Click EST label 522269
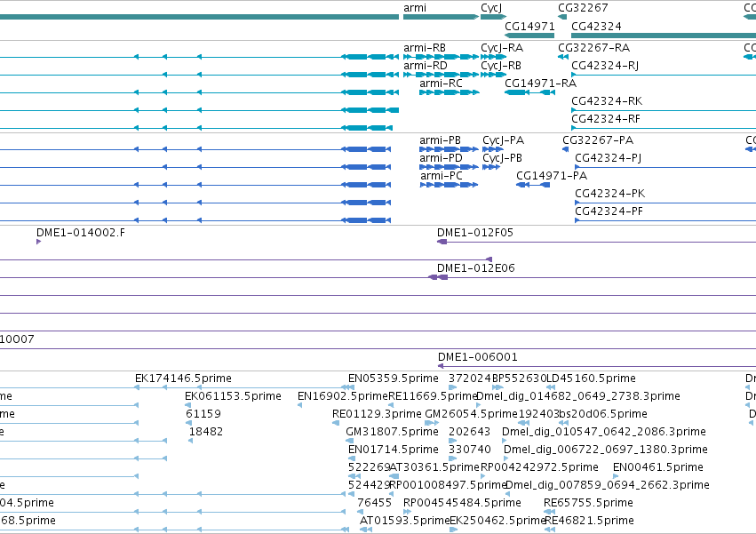Viewport: 756px width, 534px height. 369,468
